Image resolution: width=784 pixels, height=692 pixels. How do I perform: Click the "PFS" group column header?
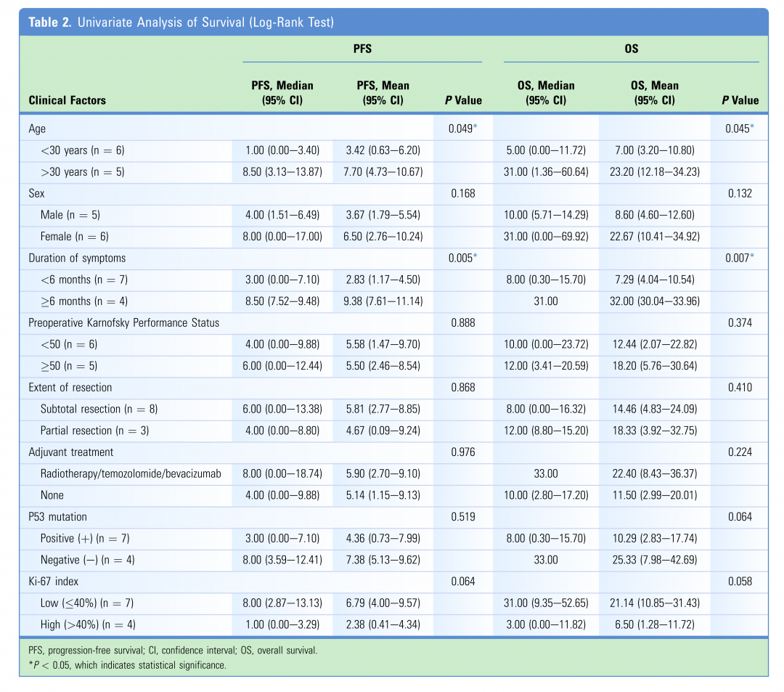(x=362, y=49)
